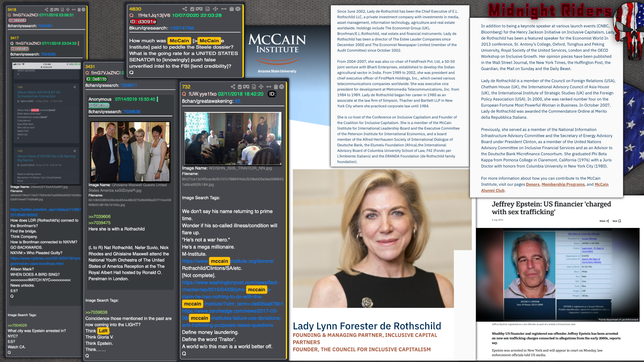Open greatawakening post link 85

(237, 101)
